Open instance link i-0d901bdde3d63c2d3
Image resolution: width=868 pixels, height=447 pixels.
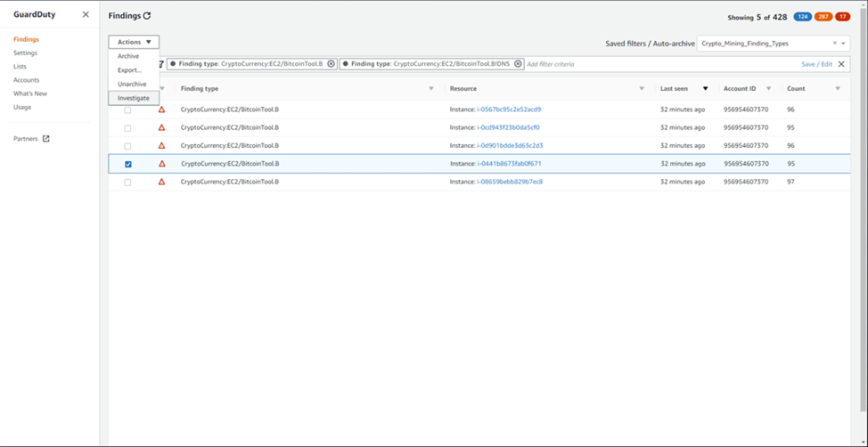[510, 145]
